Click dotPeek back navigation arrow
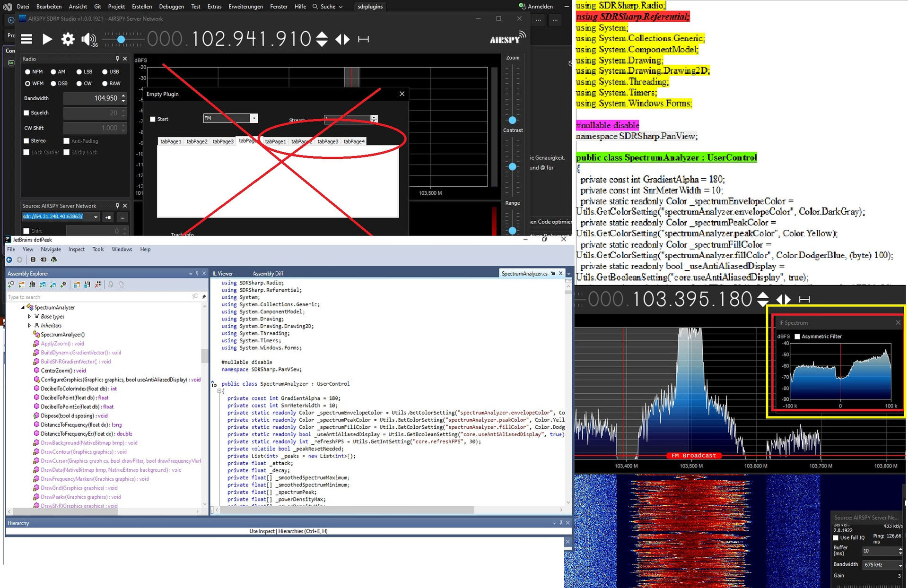 (x=9, y=259)
